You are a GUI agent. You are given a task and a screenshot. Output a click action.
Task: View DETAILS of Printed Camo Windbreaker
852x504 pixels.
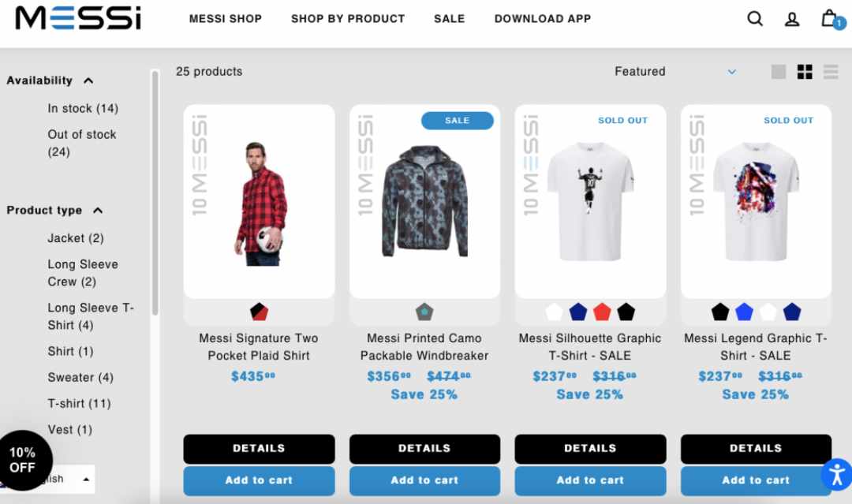point(424,449)
